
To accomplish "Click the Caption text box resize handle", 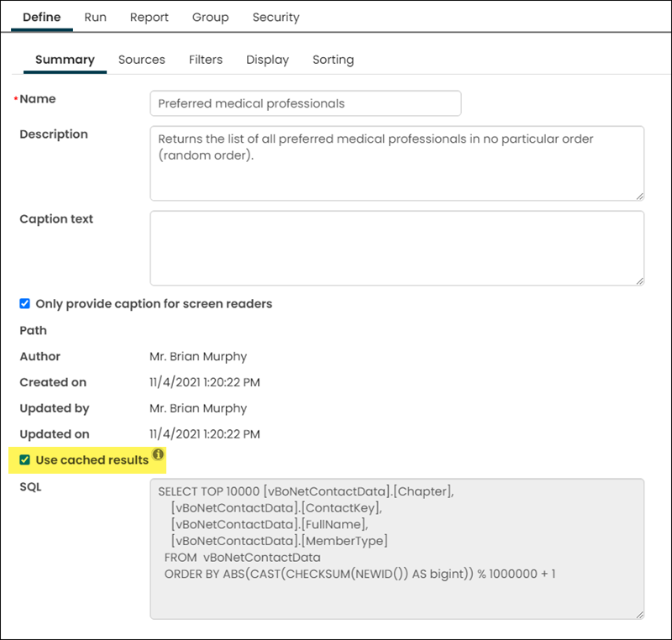I will (640, 281).
